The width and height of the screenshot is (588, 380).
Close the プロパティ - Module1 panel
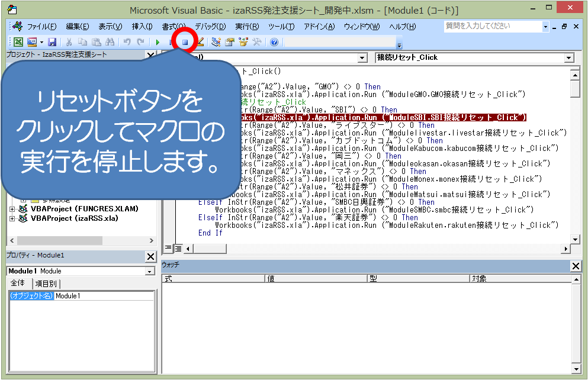150,257
